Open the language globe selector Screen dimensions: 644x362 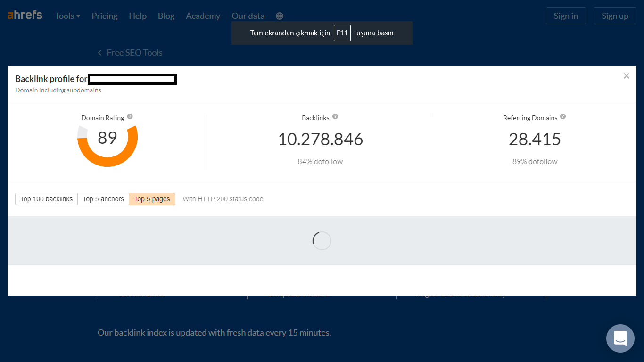pos(280,16)
